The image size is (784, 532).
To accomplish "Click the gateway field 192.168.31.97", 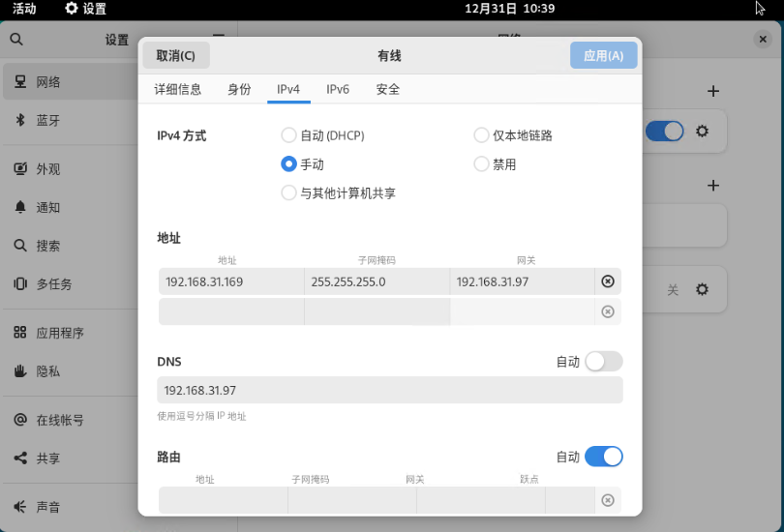I will pyautogui.click(x=523, y=281).
